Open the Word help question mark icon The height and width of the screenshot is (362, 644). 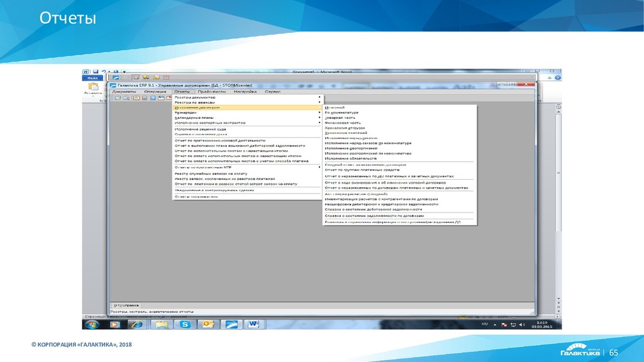pos(557,77)
